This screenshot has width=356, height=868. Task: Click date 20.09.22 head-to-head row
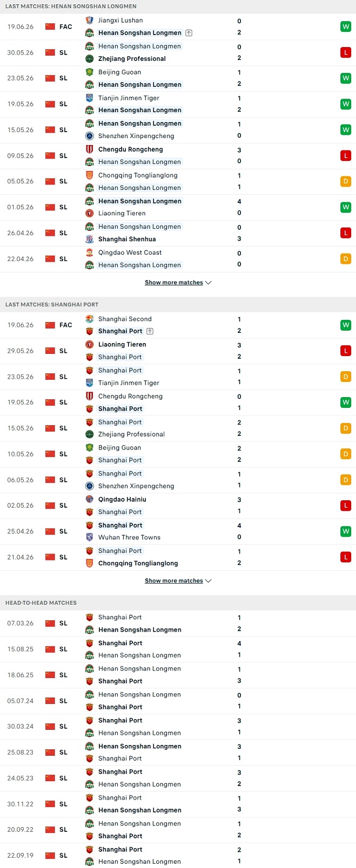(21, 830)
